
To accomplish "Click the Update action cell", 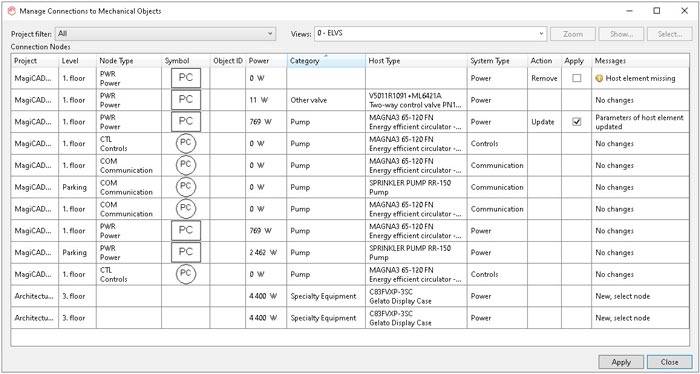I will (544, 122).
